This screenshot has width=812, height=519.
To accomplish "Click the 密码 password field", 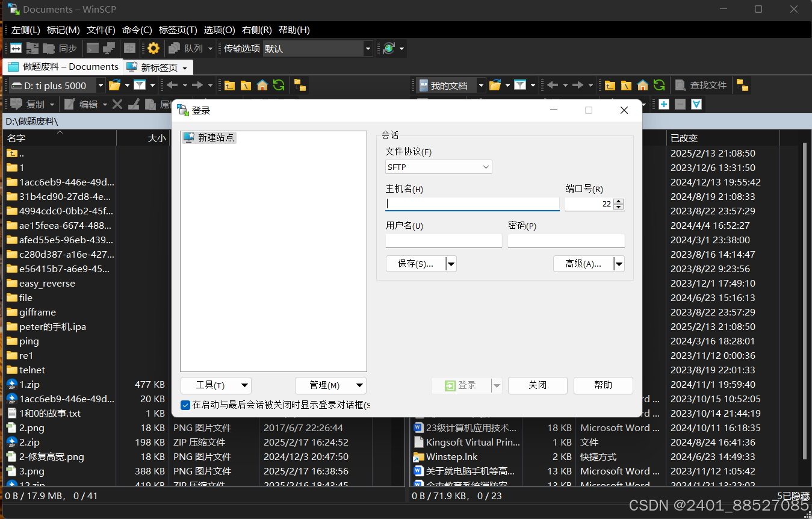I will click(566, 241).
